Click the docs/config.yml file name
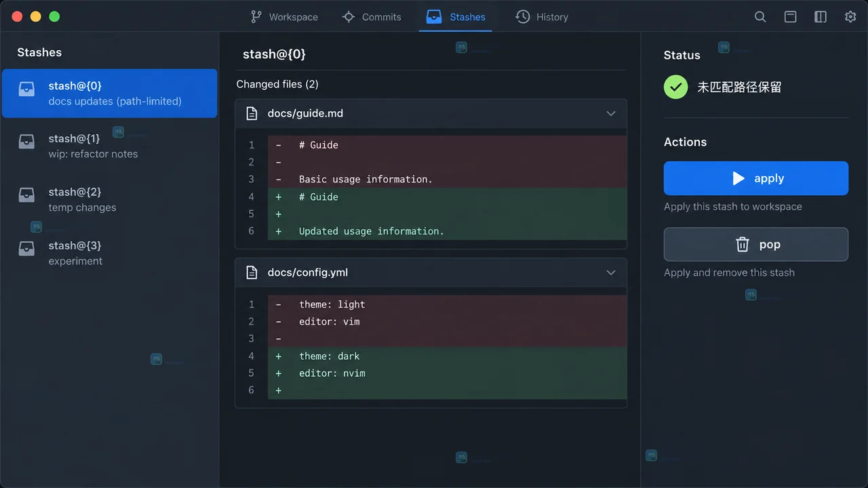Screen dimensions: 868x488 [308, 273]
